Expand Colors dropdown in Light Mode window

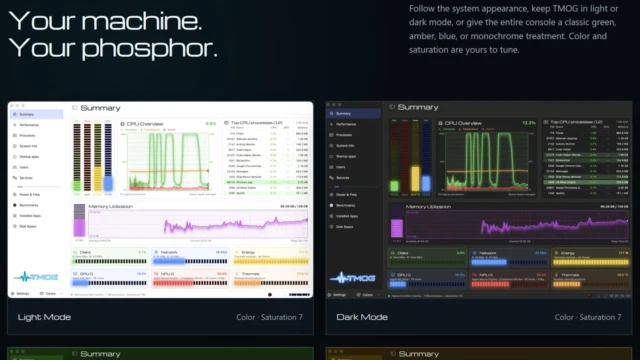[x=51, y=293]
